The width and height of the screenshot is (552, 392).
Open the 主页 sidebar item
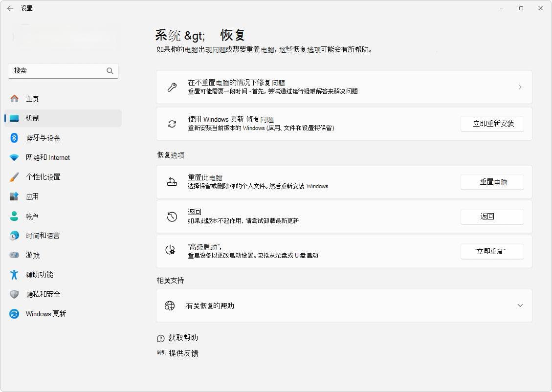[63, 99]
